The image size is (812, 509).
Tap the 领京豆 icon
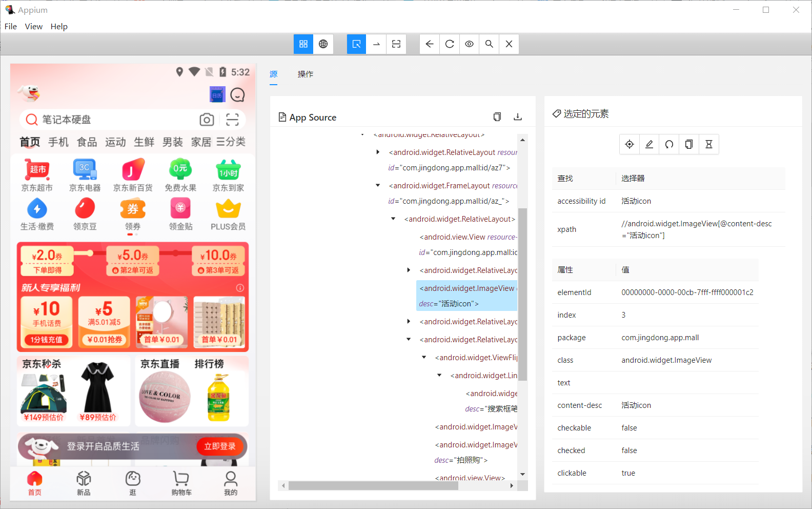coord(85,214)
